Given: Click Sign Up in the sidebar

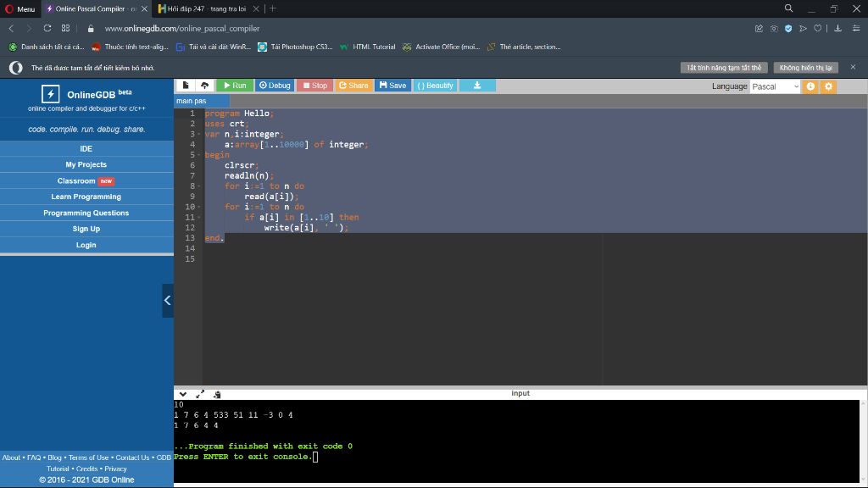Looking at the screenshot, I should pyautogui.click(x=86, y=229).
